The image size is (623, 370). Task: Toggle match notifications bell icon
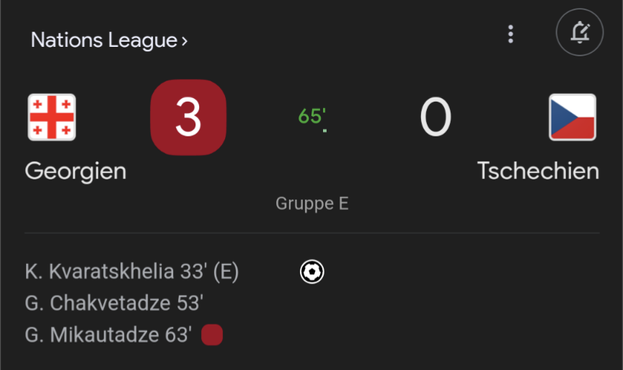coord(580,32)
